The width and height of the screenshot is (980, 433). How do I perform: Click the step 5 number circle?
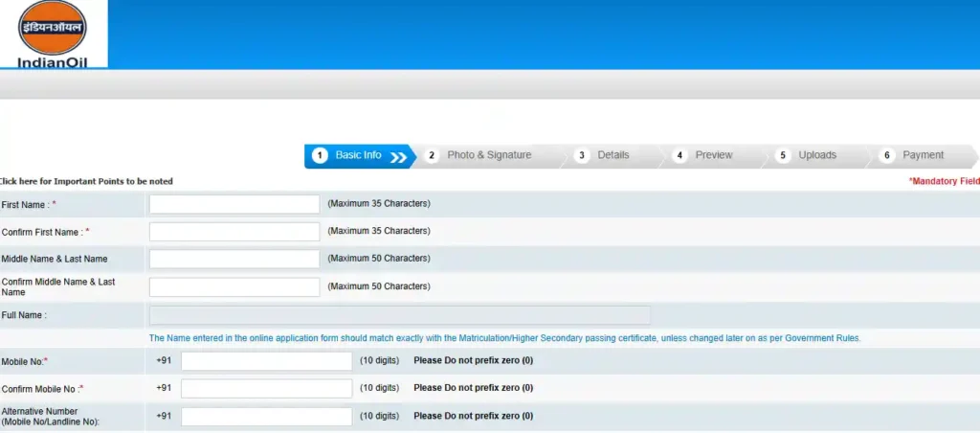[783, 155]
